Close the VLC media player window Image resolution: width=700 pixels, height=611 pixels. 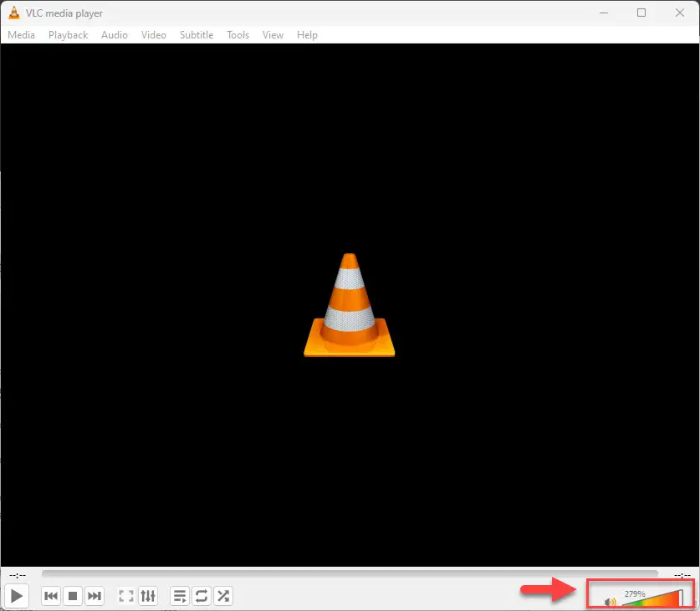click(679, 13)
